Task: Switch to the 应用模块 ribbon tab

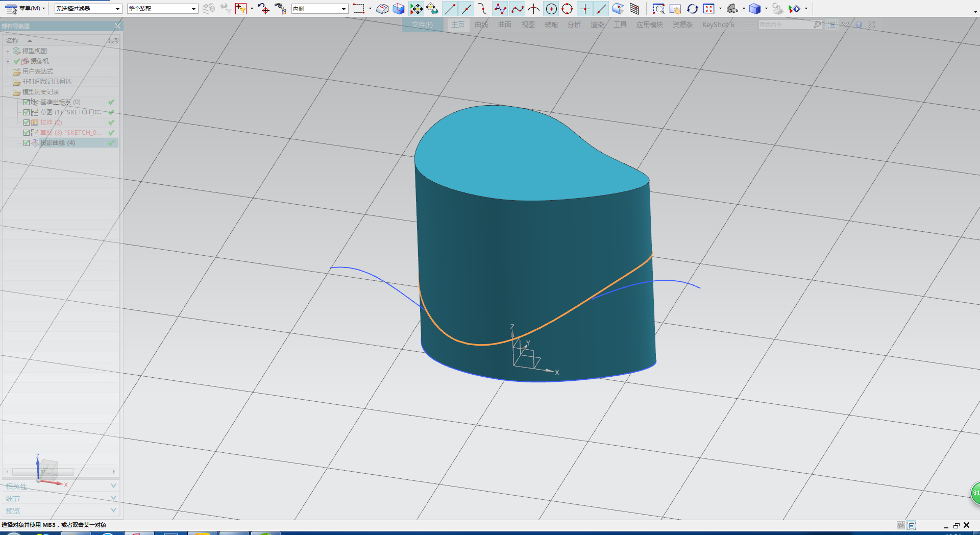Action: point(649,25)
